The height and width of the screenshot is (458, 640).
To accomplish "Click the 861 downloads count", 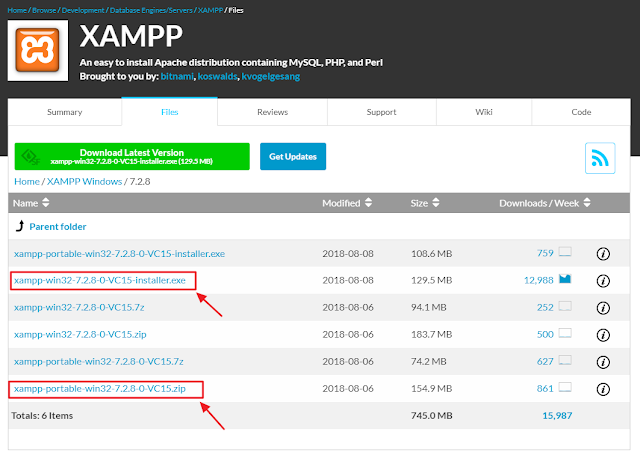I will click(x=545, y=388).
